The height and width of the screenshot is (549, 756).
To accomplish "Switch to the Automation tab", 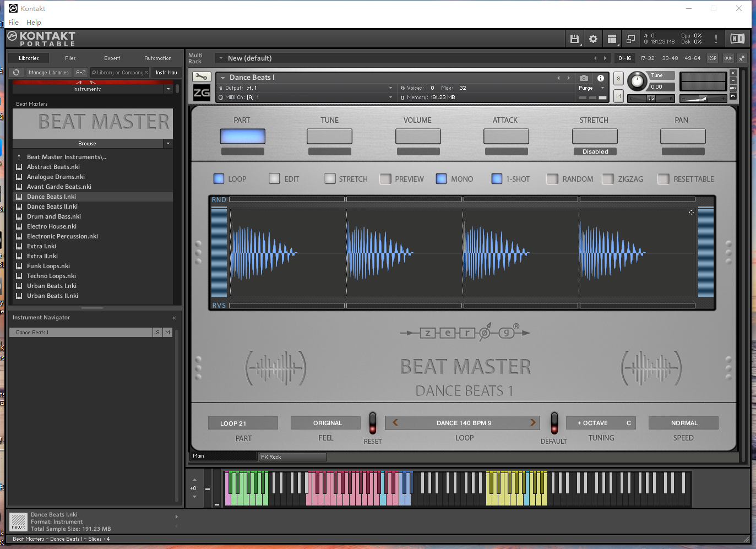I will [x=158, y=58].
